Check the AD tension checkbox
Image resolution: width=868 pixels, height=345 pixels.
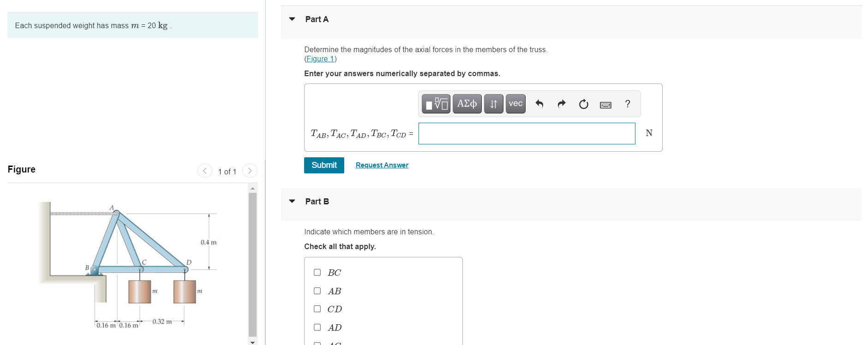(317, 327)
